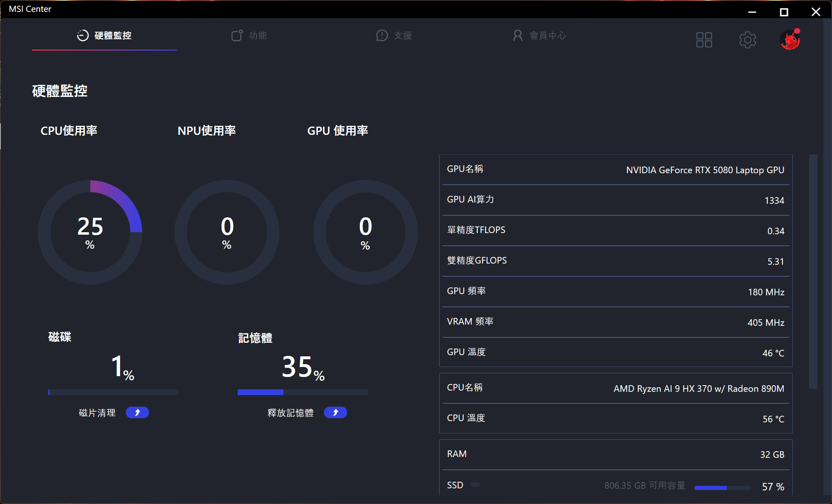Click the 釋放記憶體 free memory button

[336, 412]
